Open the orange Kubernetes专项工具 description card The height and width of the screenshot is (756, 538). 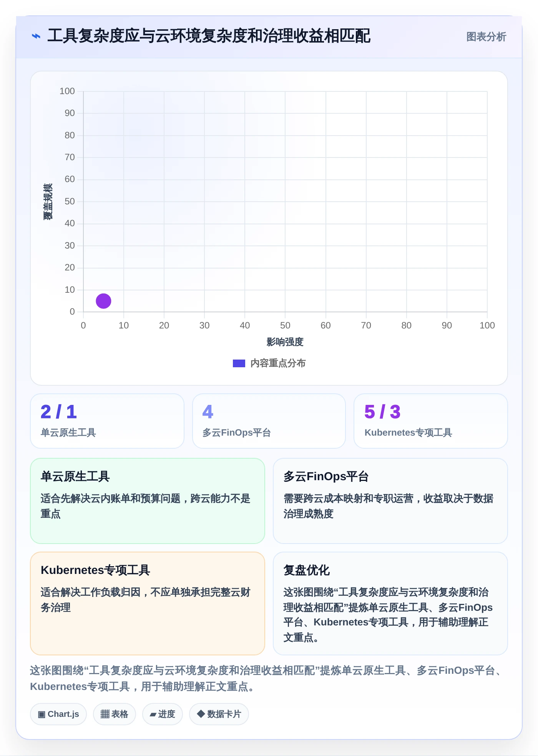[148, 603]
